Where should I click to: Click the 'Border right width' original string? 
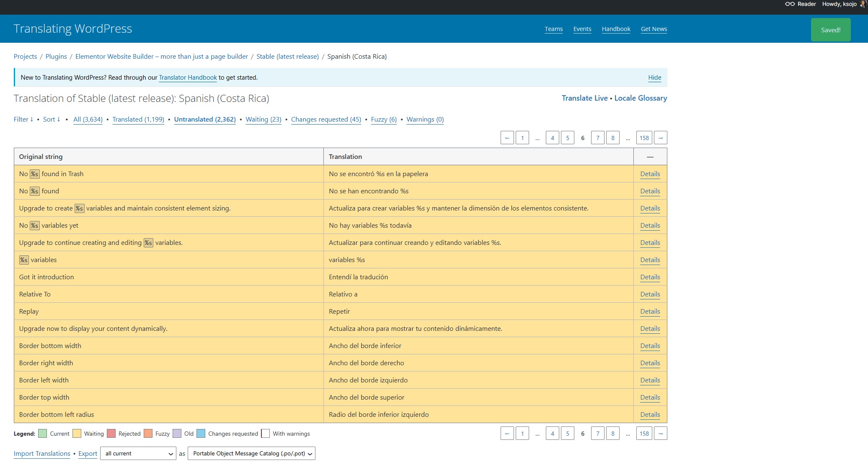pos(46,363)
